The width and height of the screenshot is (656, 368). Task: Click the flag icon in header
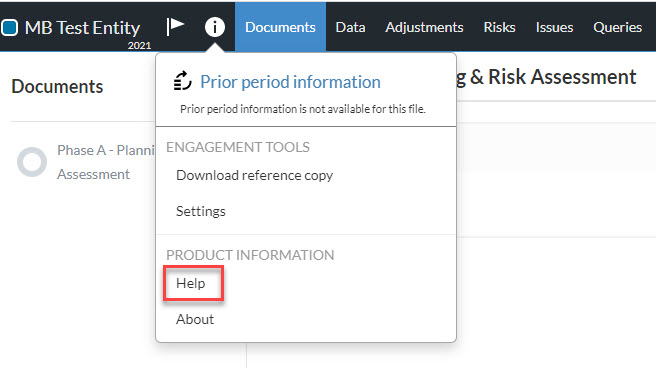pyautogui.click(x=175, y=26)
